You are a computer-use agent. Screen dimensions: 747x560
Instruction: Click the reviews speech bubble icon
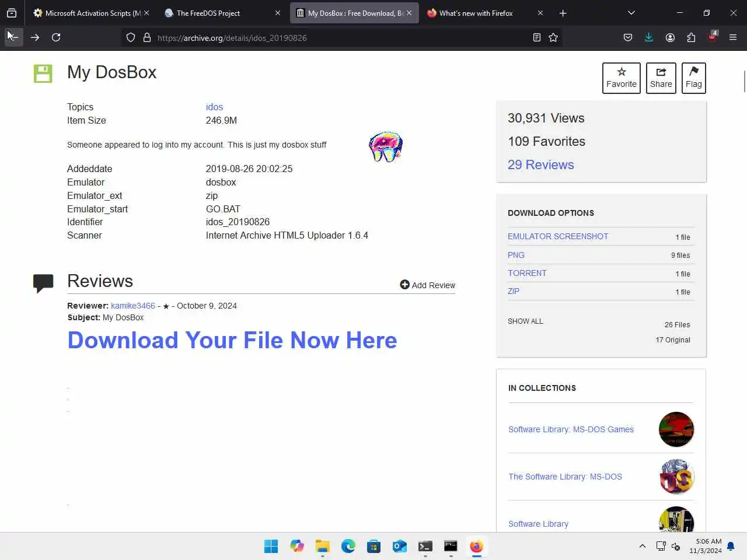pyautogui.click(x=43, y=283)
